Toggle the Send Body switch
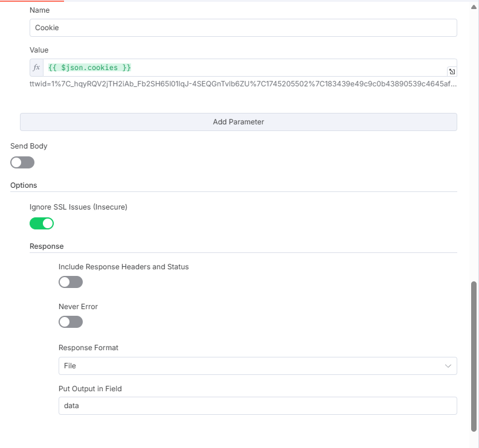Viewport: 479px width, 448px height. 22,162
